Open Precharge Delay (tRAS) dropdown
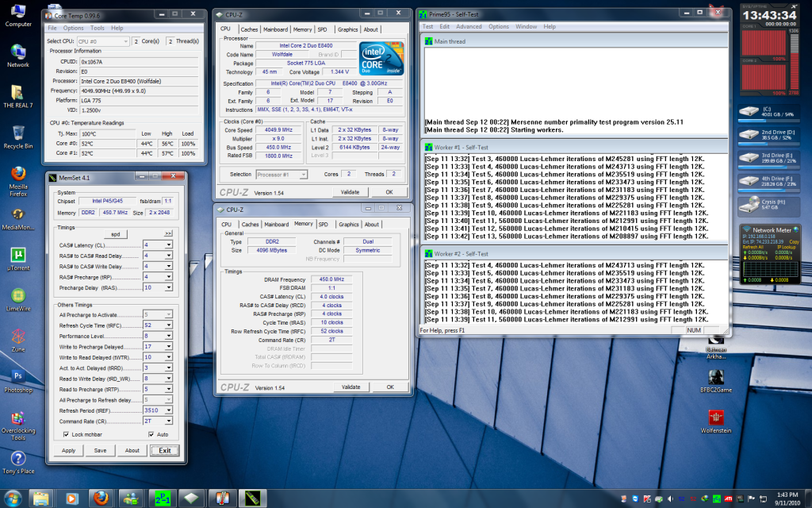 click(x=158, y=287)
